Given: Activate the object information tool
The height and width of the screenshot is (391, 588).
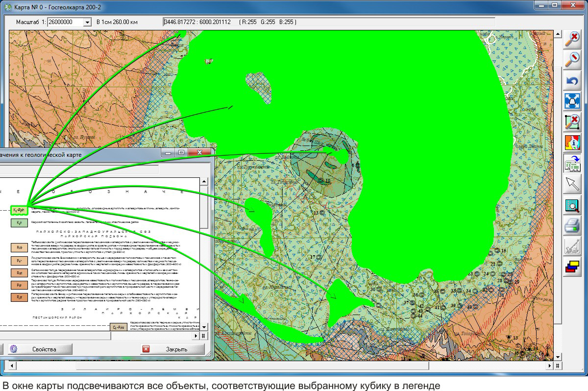Looking at the screenshot, I should point(572,143).
